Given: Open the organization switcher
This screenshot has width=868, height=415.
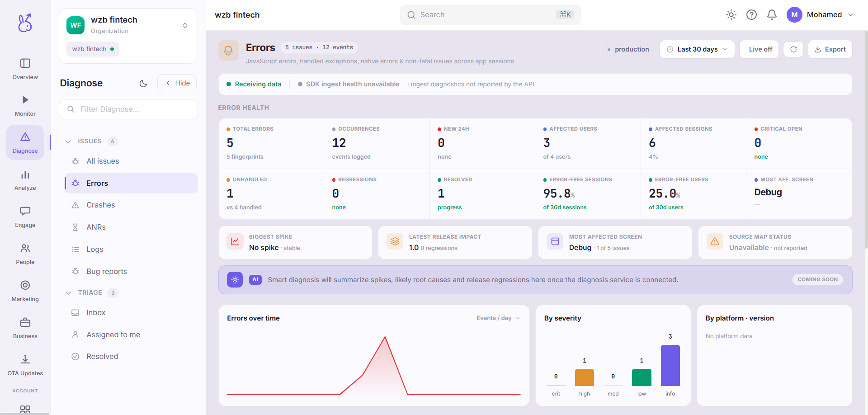Looking at the screenshot, I should pos(128,25).
